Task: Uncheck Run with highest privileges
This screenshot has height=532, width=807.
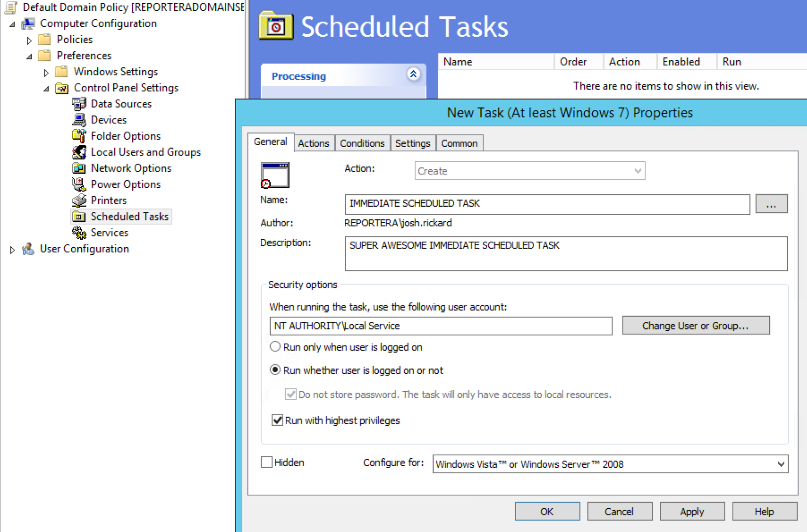Action: [x=278, y=420]
